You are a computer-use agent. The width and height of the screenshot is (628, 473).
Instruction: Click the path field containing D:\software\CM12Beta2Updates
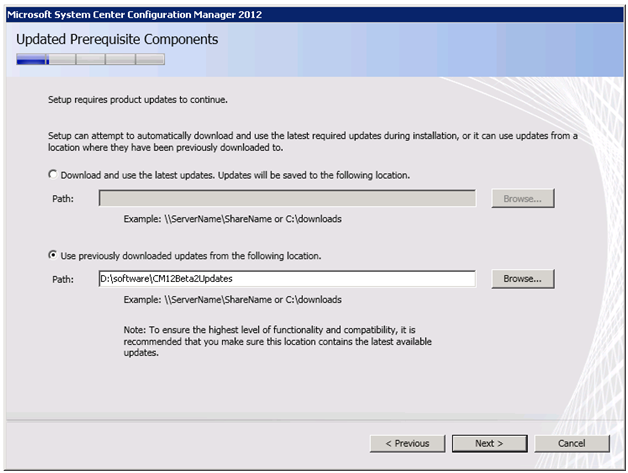287,278
